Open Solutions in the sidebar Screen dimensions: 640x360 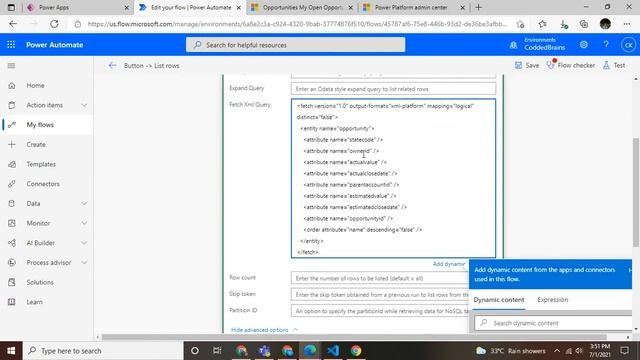(40, 282)
